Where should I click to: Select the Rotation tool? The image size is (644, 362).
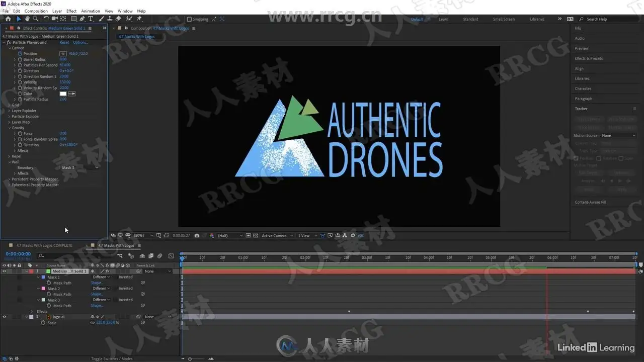46,19
